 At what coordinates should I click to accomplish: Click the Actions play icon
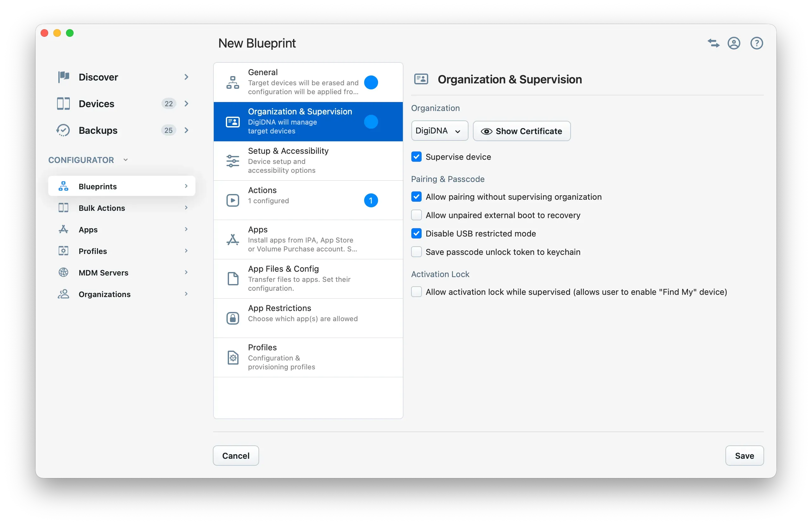[x=233, y=200]
